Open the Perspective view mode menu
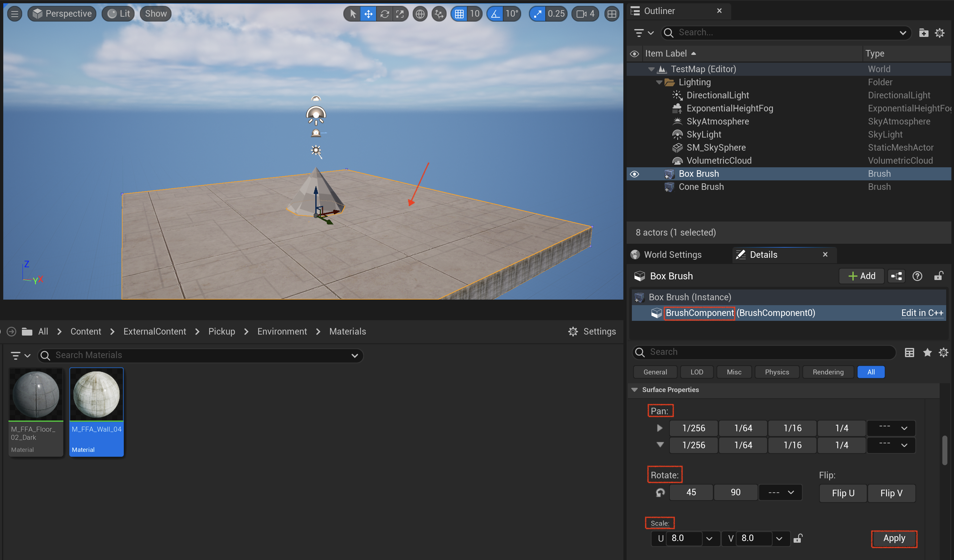 pos(62,14)
